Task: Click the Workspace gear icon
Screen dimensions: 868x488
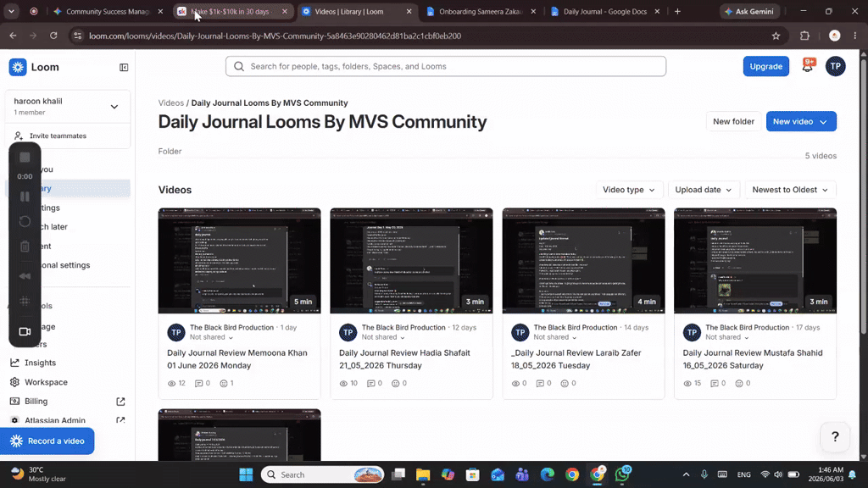Action: coord(15,382)
